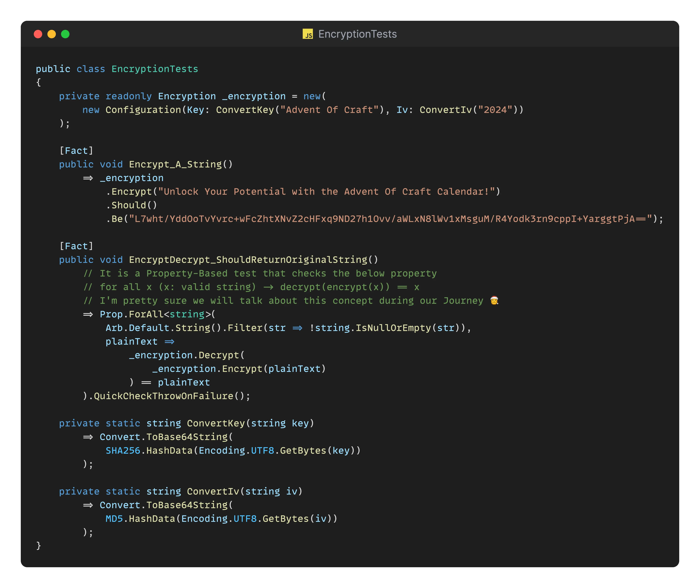Click the first [Fact] attribute
The height and width of the screenshot is (588, 700).
tap(76, 151)
